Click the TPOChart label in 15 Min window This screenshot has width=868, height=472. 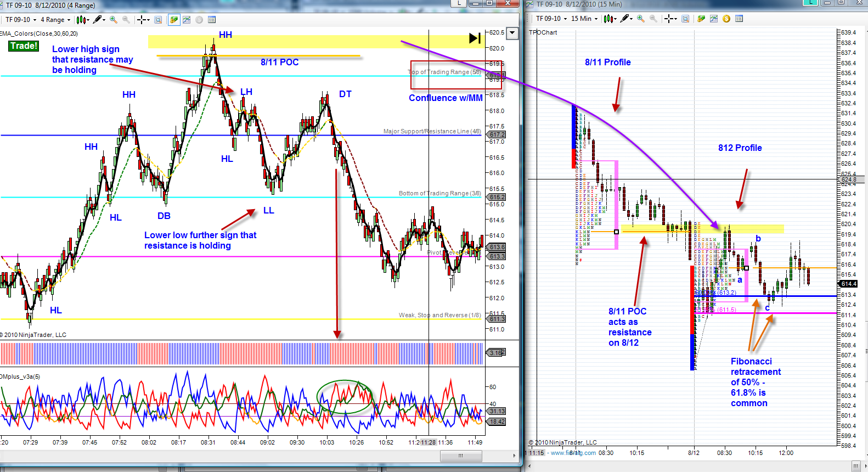[x=543, y=32]
